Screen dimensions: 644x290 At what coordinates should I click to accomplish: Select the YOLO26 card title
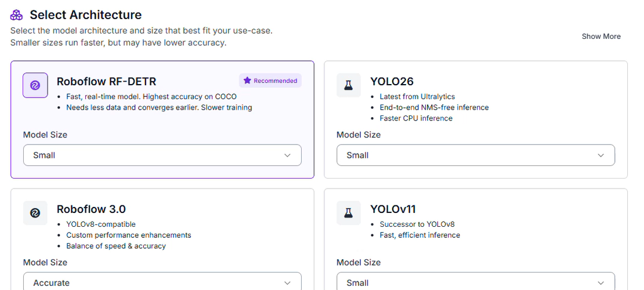(x=392, y=81)
